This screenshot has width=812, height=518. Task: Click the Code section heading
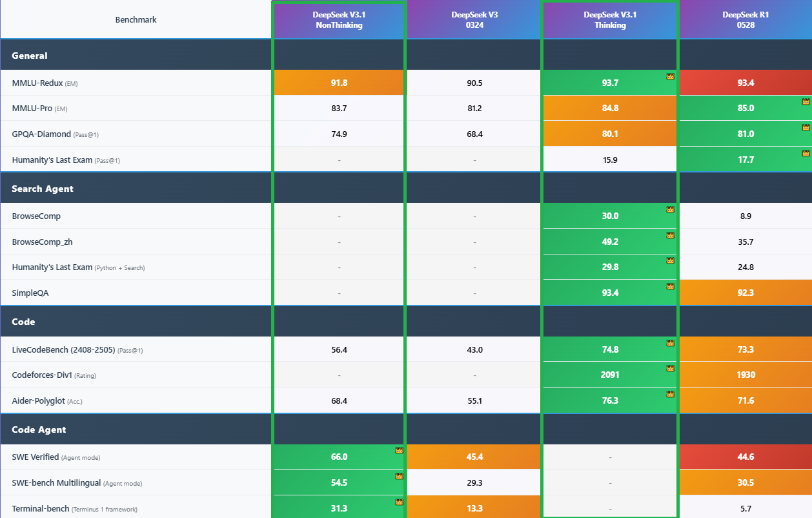23,322
